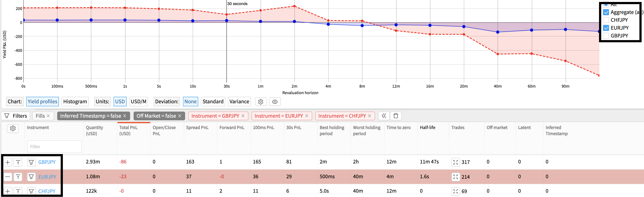The width and height of the screenshot is (644, 197).
Task: Set units to USD
Action: tap(120, 102)
